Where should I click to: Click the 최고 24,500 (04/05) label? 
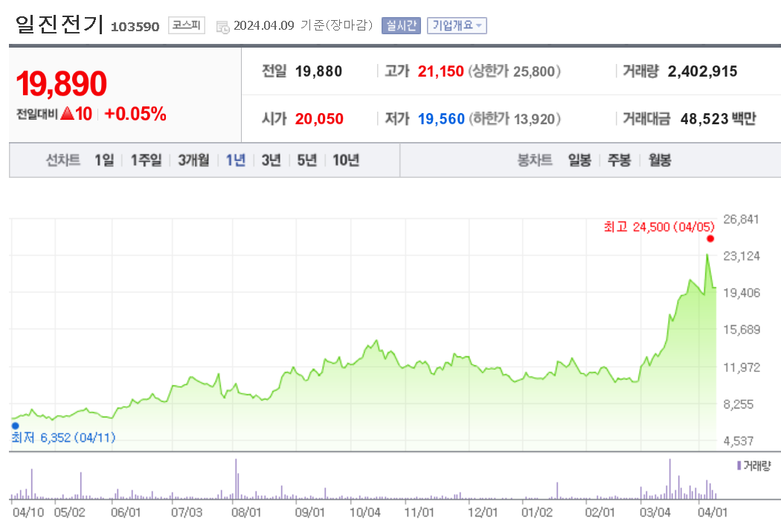tap(659, 227)
